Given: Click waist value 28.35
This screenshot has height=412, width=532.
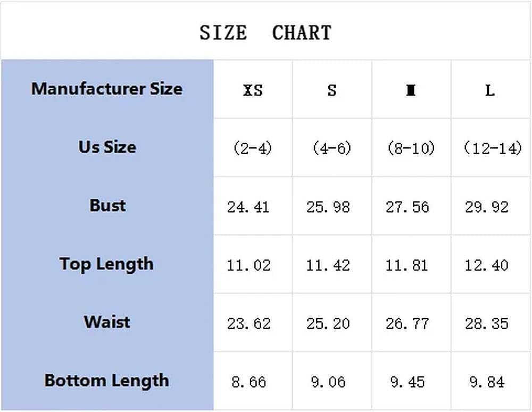Looking at the screenshot, I should point(487,324).
